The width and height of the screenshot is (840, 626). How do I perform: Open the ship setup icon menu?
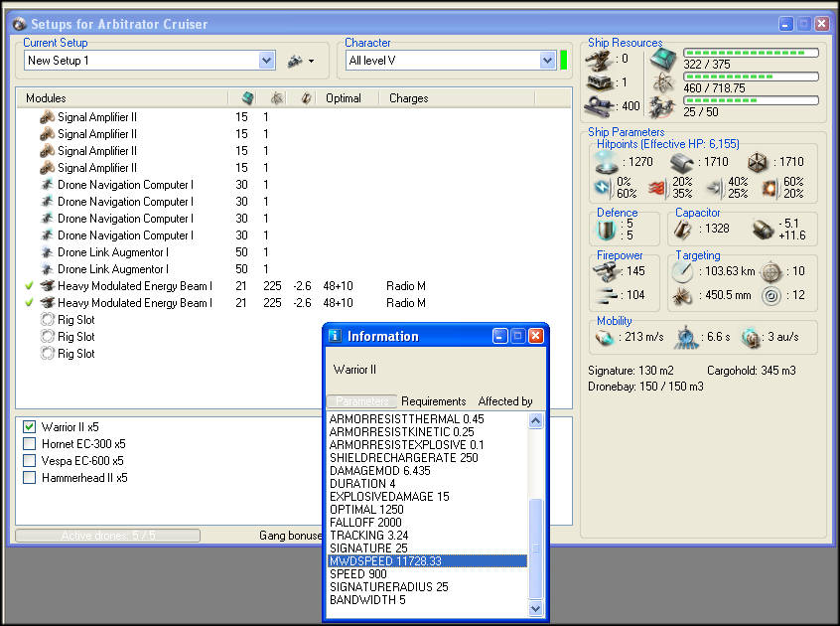click(301, 61)
